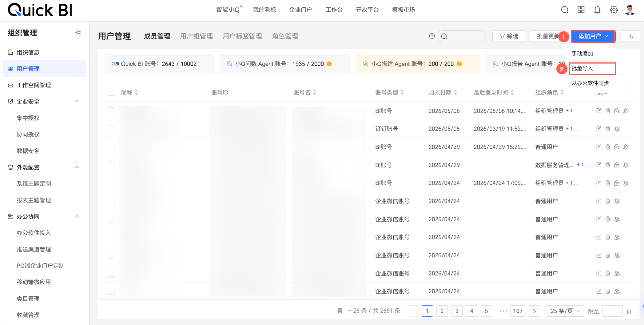Image resolution: width=644 pixels, height=325 pixels.
Task: Click the 批量更新 button
Action: coord(547,36)
